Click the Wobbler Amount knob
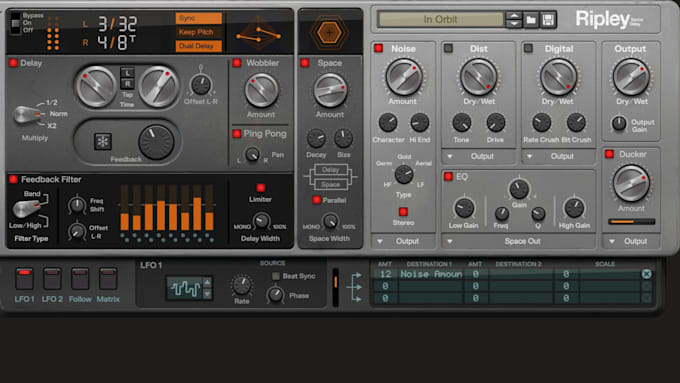 [262, 91]
